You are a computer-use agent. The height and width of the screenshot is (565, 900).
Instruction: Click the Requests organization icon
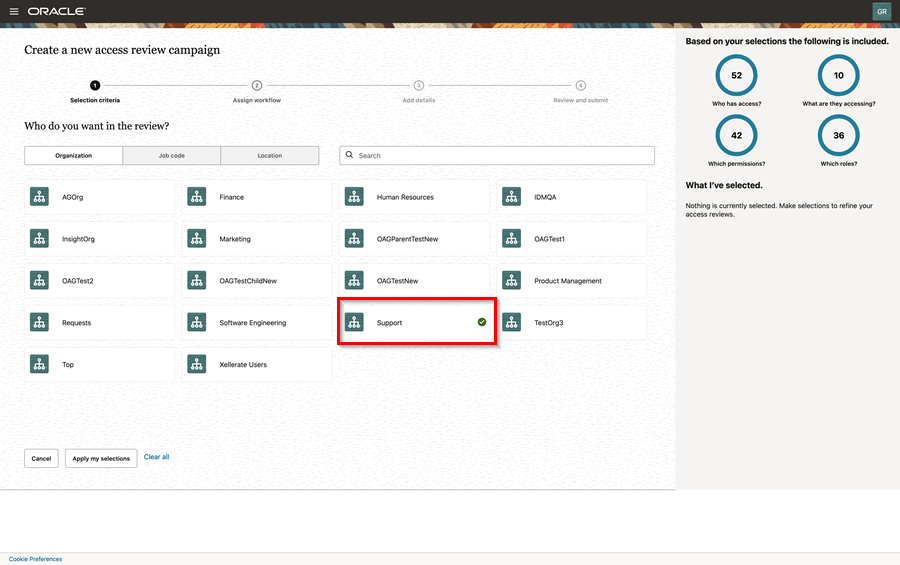[40, 323]
